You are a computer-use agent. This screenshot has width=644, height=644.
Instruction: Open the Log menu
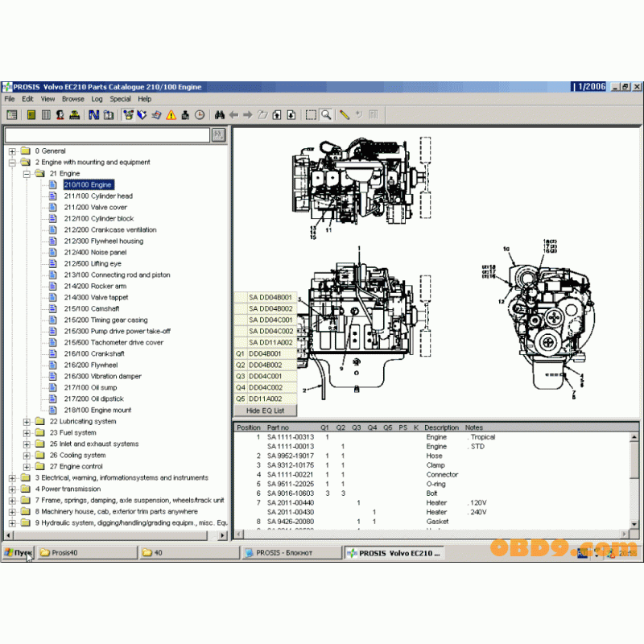[97, 99]
